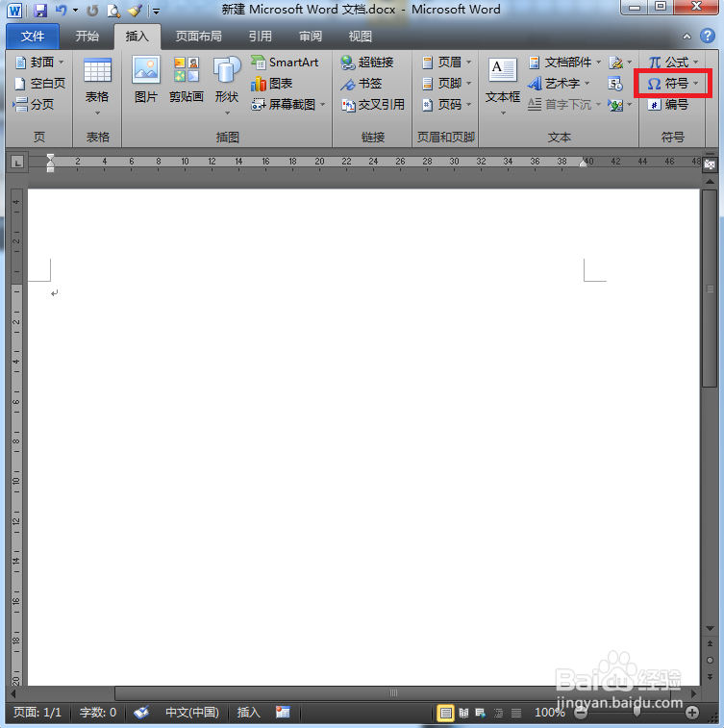Open clip art pane with 剪贴画

click(x=187, y=79)
